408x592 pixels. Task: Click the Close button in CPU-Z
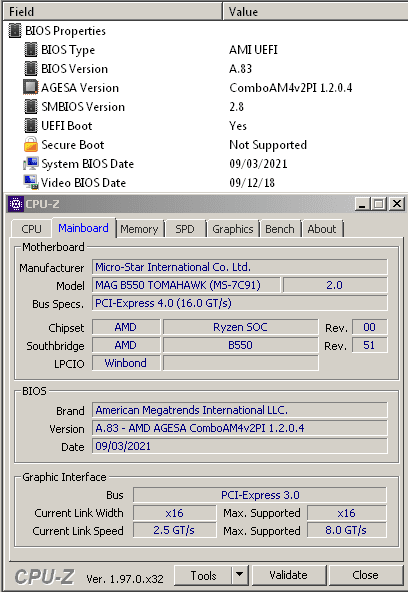[x=365, y=575]
